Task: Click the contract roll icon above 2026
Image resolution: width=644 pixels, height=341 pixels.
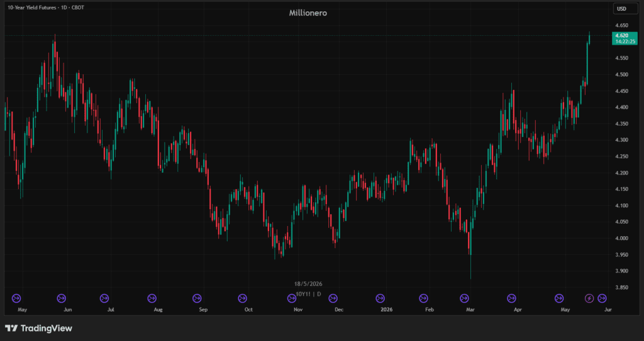Action: click(380, 298)
